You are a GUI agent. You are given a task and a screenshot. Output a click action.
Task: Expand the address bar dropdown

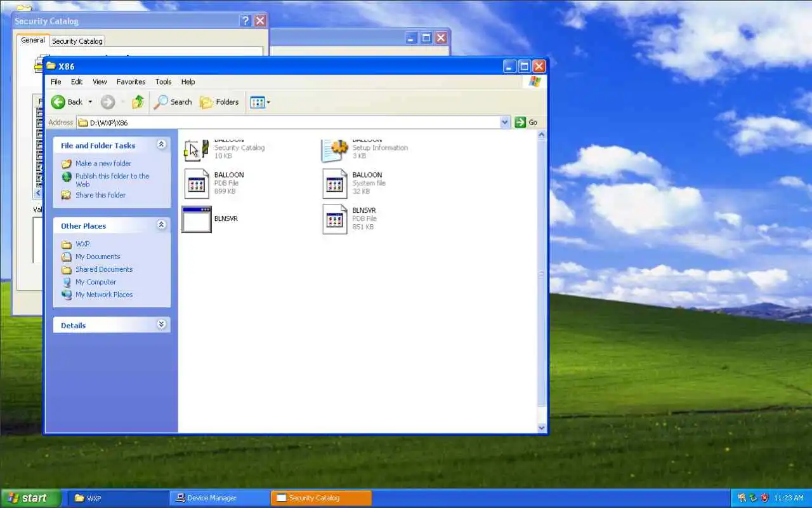click(505, 122)
